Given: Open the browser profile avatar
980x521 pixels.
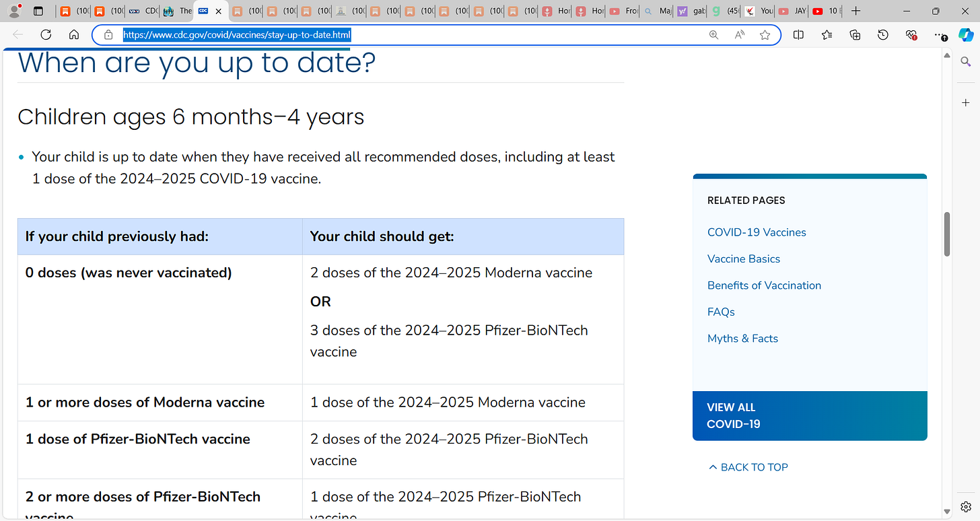Looking at the screenshot, I should click(x=14, y=11).
